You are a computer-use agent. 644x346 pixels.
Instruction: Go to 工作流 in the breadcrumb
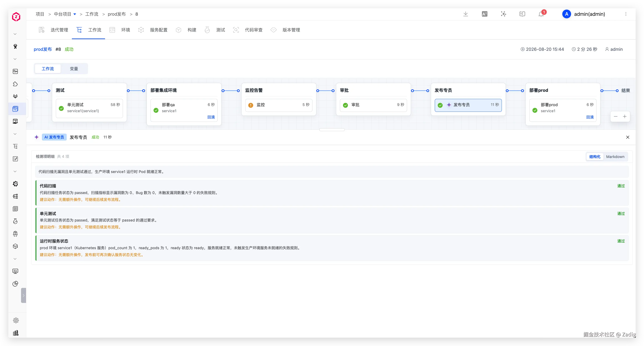tap(92, 14)
